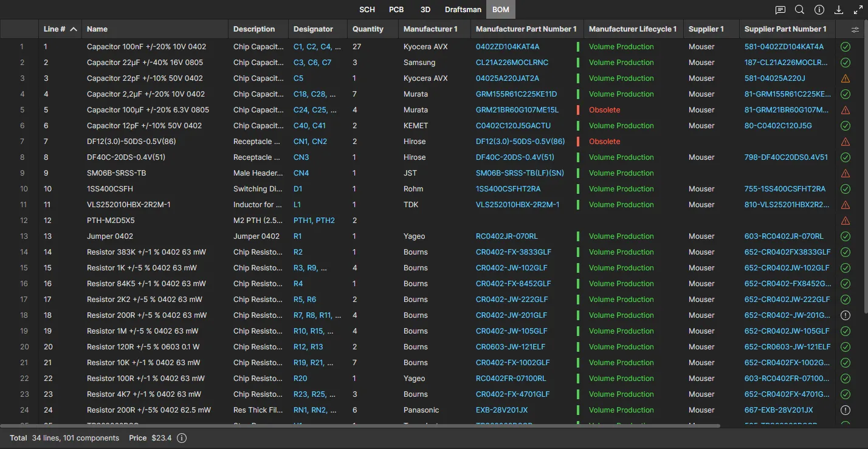The image size is (868, 449).
Task: Expand designators R7, R8, R11 on line 18
Action: click(317, 315)
